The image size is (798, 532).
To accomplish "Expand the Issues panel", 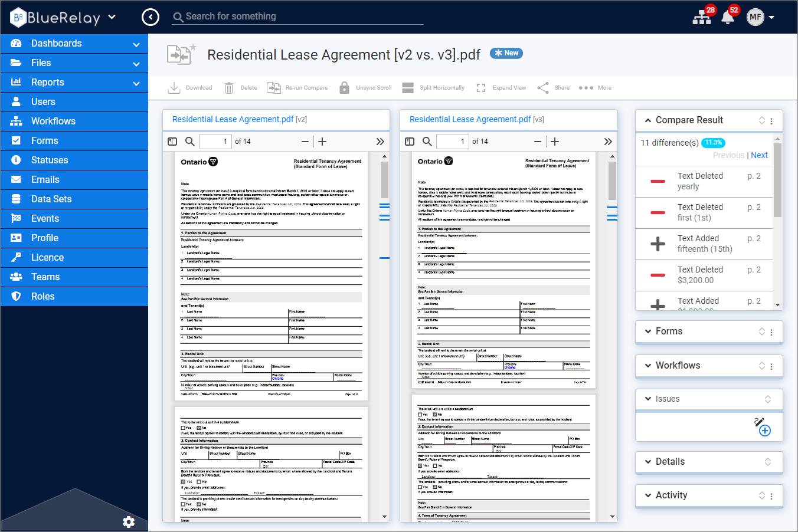I will (x=648, y=399).
